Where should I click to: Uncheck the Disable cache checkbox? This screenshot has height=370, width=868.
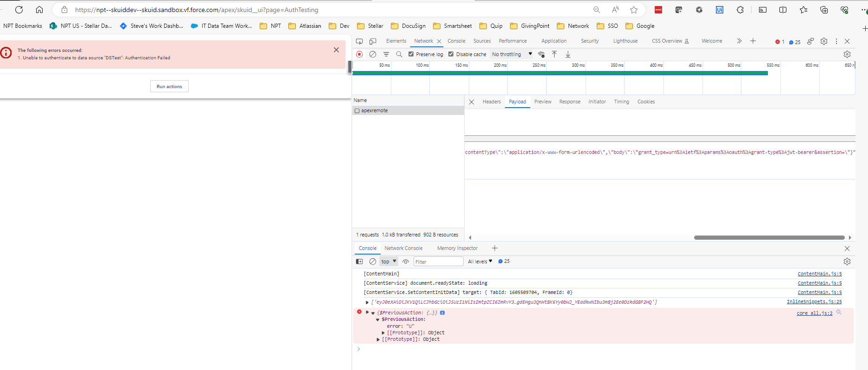(x=451, y=54)
